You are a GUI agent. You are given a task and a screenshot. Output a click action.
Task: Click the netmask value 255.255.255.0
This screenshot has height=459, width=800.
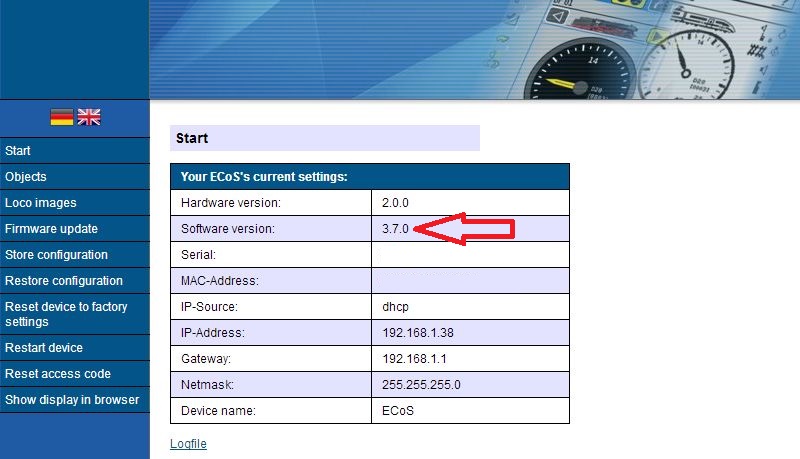421,384
